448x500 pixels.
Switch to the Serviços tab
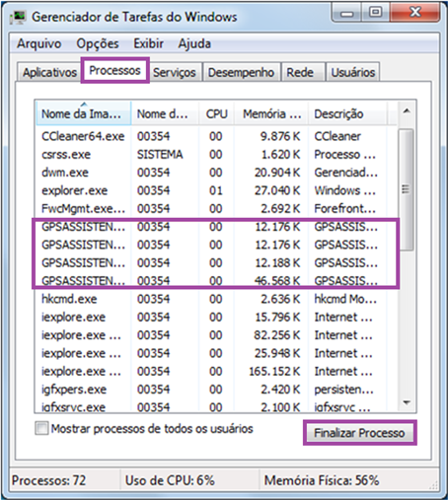point(175,72)
